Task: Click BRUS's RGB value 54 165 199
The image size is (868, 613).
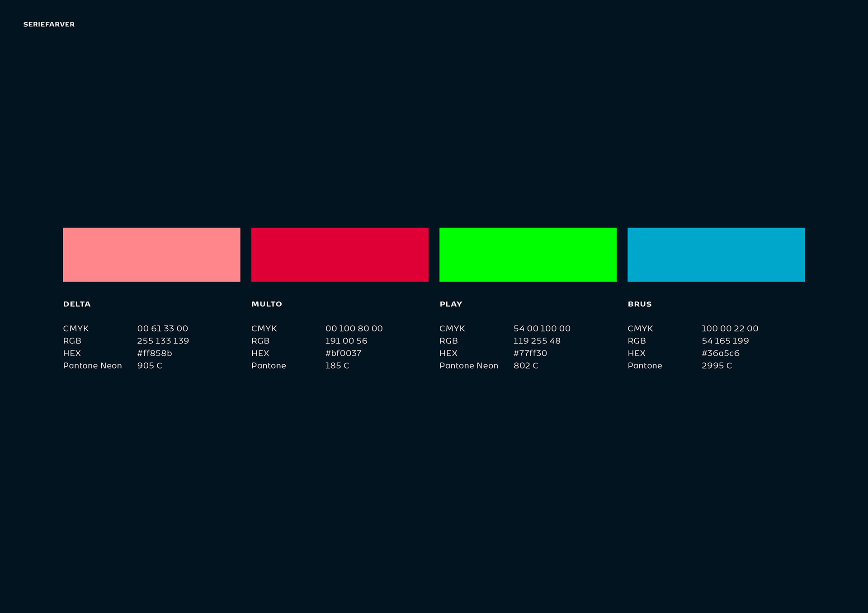Action: 725,341
